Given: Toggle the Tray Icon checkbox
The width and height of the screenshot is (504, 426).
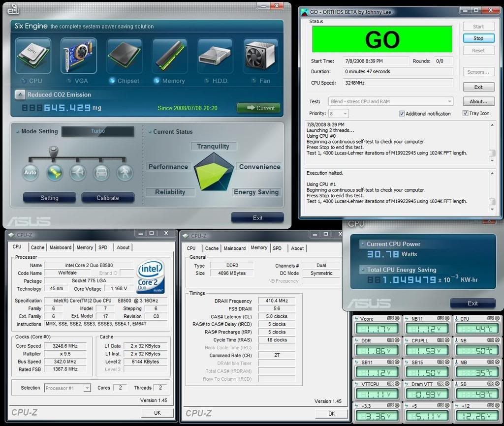Looking at the screenshot, I should [x=465, y=113].
